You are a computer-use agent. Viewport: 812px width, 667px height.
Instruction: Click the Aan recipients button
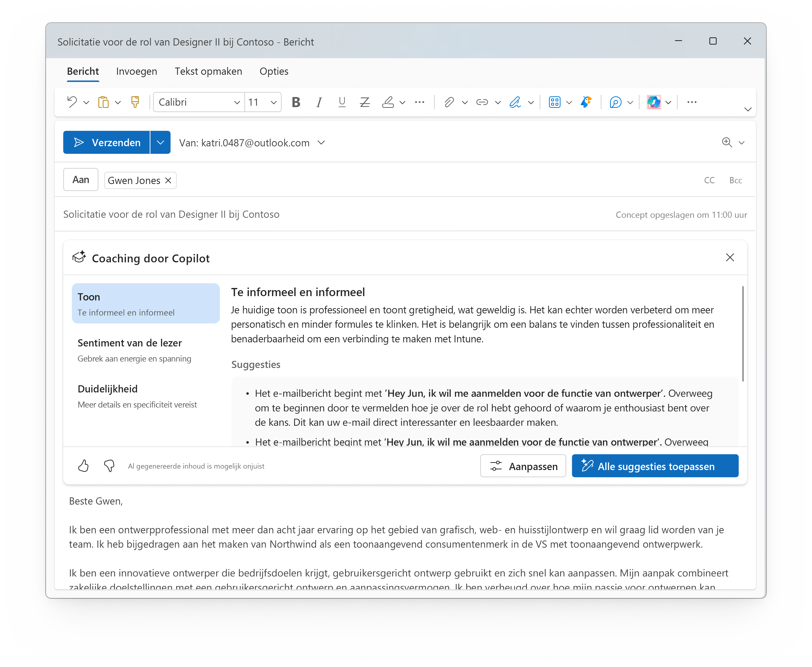tap(81, 180)
